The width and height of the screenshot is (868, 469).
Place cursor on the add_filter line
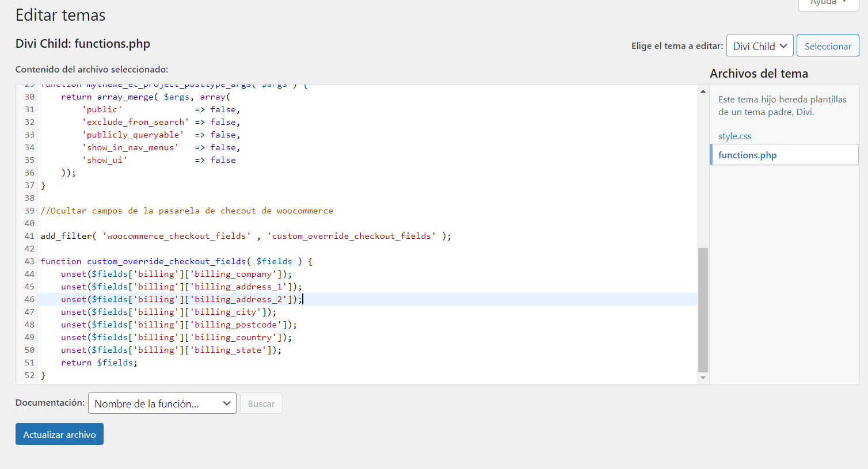pos(246,236)
